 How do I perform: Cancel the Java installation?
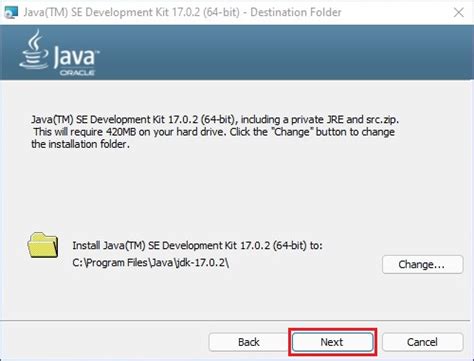click(x=422, y=342)
